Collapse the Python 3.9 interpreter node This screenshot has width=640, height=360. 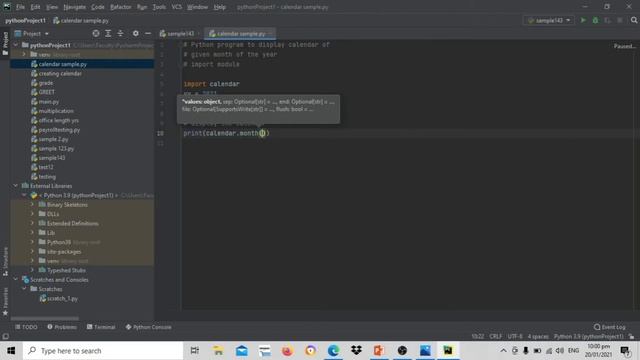coord(24,195)
